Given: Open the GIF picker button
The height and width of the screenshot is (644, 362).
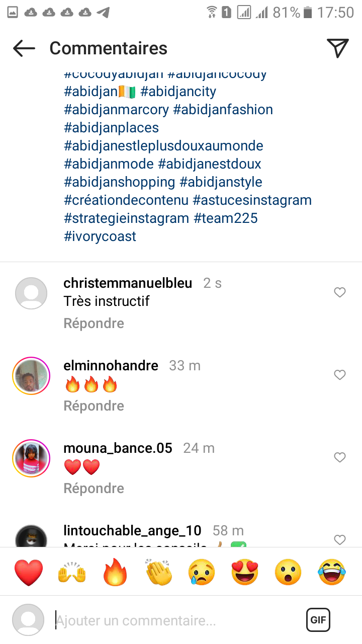Looking at the screenshot, I should 318,620.
